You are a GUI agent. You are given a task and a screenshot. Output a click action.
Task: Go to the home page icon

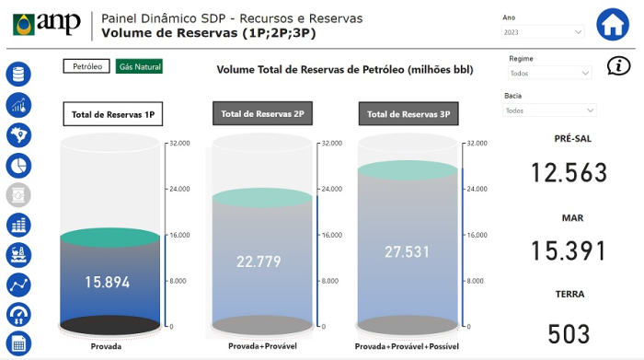click(613, 24)
